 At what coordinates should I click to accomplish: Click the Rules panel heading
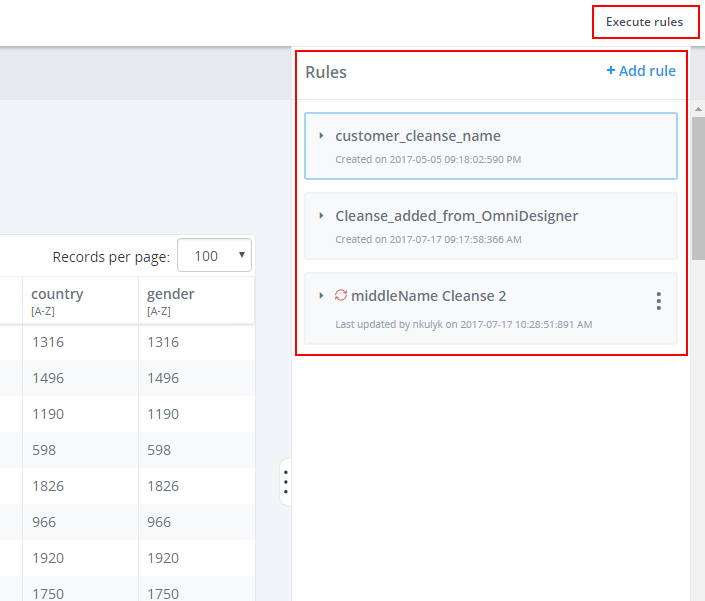326,72
